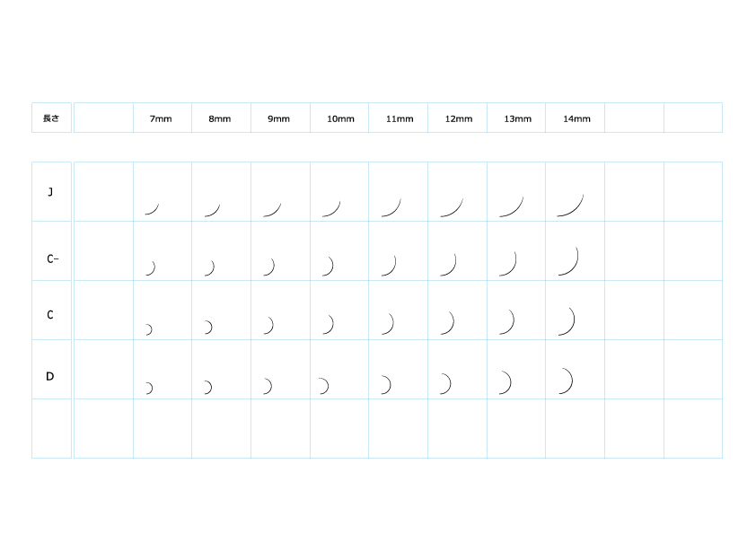This screenshot has height=534, width=756.
Task: Select the C curl 12mm lash shape
Action: 447,323
